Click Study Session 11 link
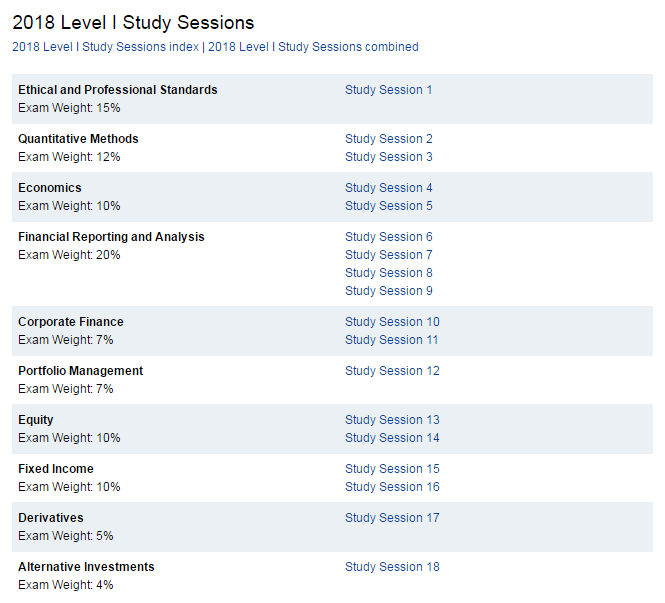 (392, 340)
